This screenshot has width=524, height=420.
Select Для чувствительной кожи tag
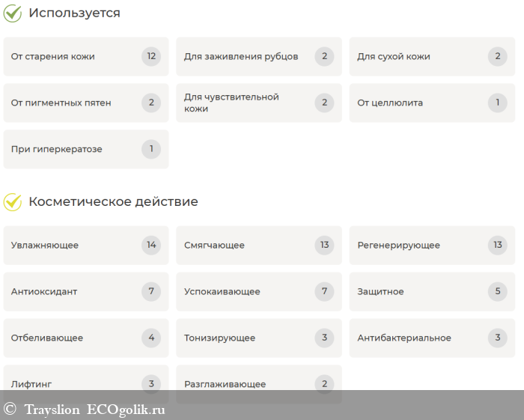tap(232, 103)
